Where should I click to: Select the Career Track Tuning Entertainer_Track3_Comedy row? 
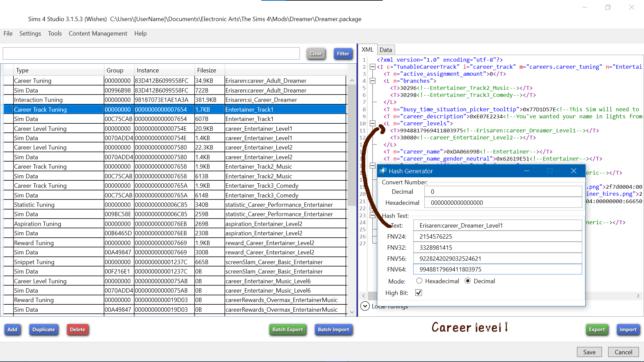(x=175, y=185)
